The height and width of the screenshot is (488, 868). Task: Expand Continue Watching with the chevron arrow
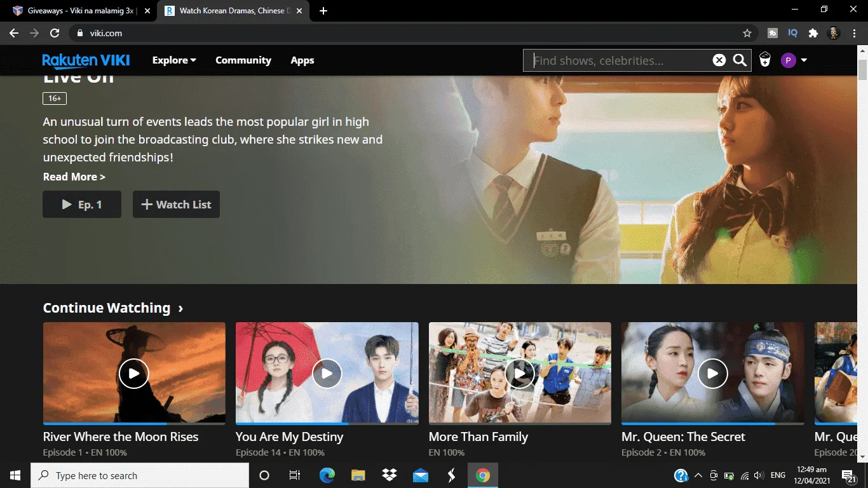(181, 309)
